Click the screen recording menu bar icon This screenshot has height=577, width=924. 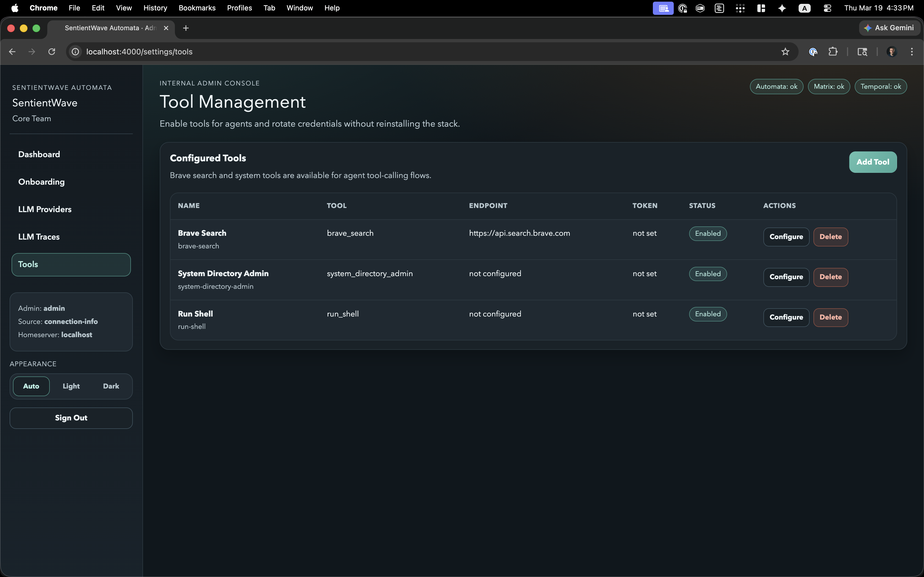coord(663,8)
